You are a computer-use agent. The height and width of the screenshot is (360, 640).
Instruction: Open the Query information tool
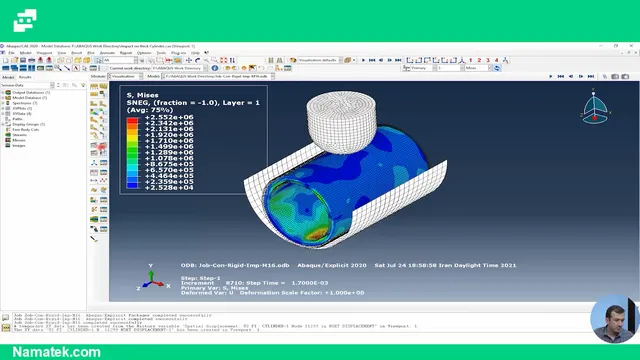pyautogui.click(x=215, y=68)
